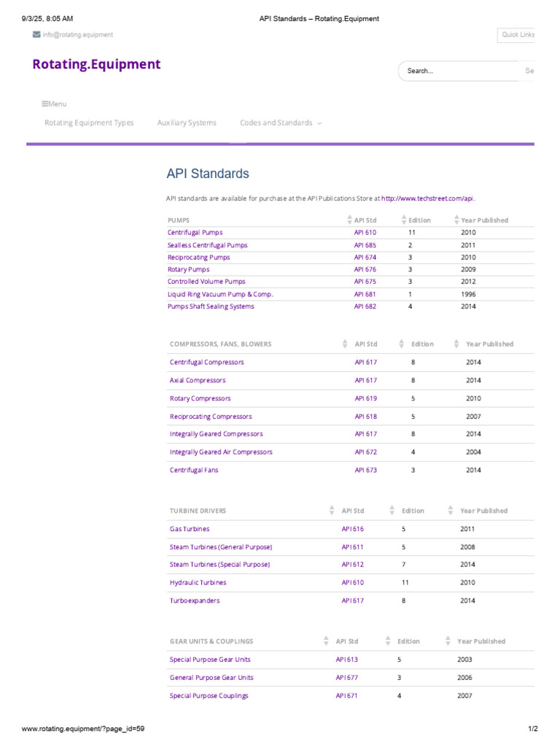Click the Search input field
The height and width of the screenshot is (747, 560).
(x=458, y=71)
